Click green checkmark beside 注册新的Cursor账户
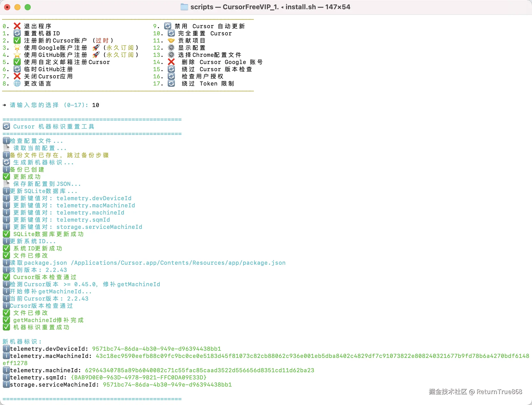 click(x=17, y=40)
